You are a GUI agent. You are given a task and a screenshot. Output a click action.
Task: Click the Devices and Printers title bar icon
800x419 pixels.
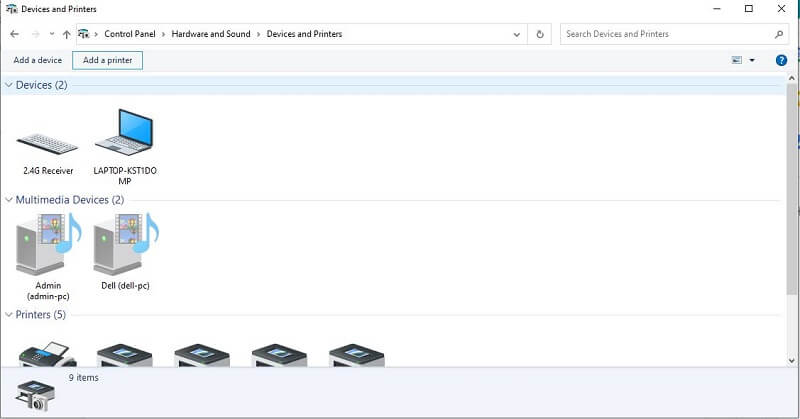click(11, 9)
